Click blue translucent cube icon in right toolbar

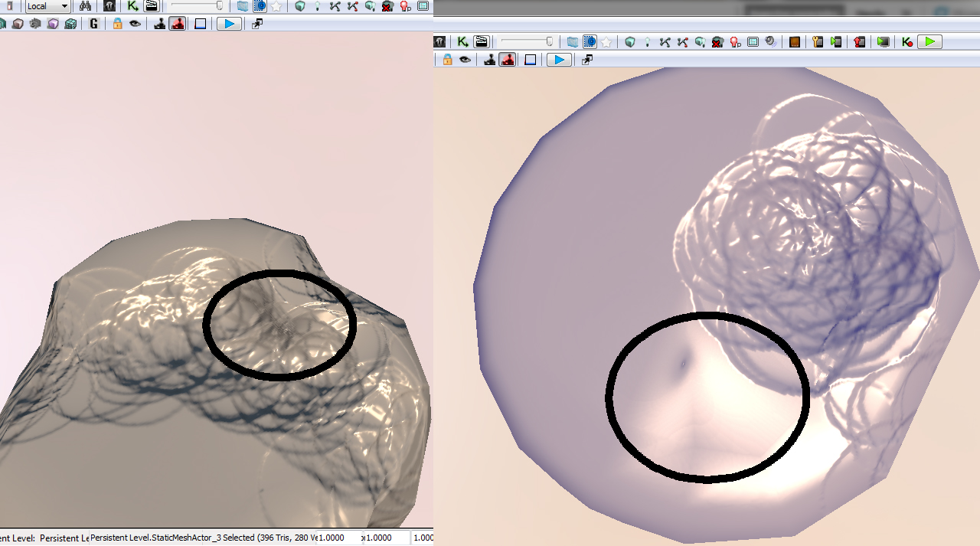click(x=572, y=42)
